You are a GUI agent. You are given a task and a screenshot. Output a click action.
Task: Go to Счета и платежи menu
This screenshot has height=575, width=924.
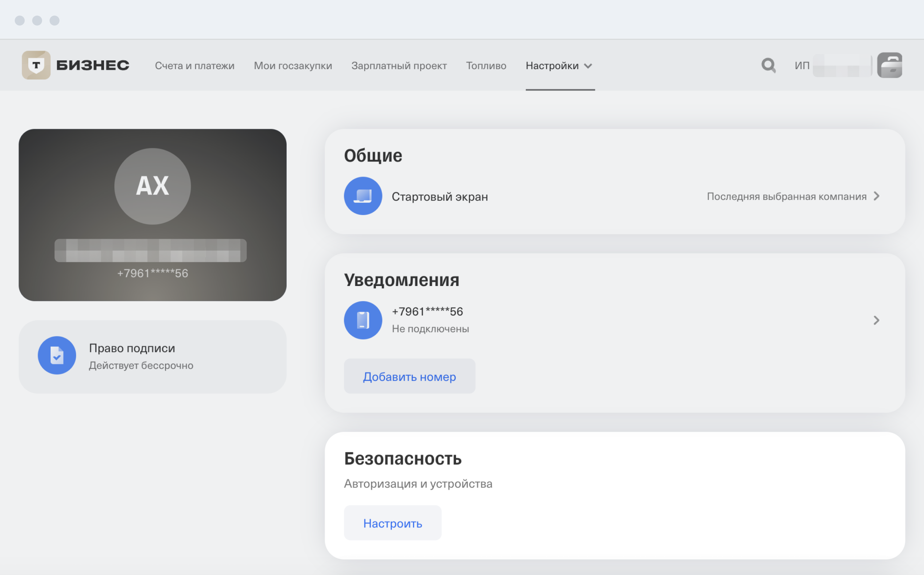pos(195,66)
